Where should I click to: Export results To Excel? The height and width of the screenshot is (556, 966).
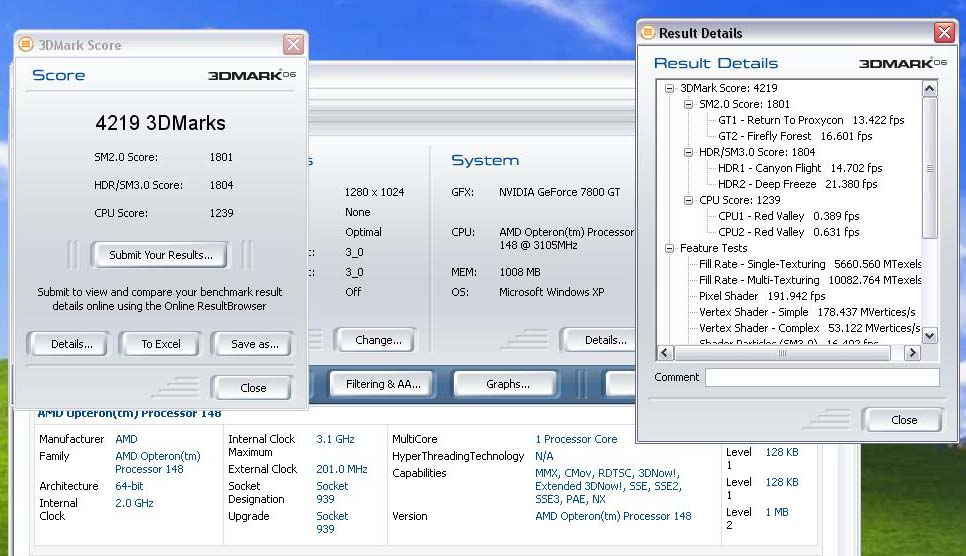(x=160, y=344)
